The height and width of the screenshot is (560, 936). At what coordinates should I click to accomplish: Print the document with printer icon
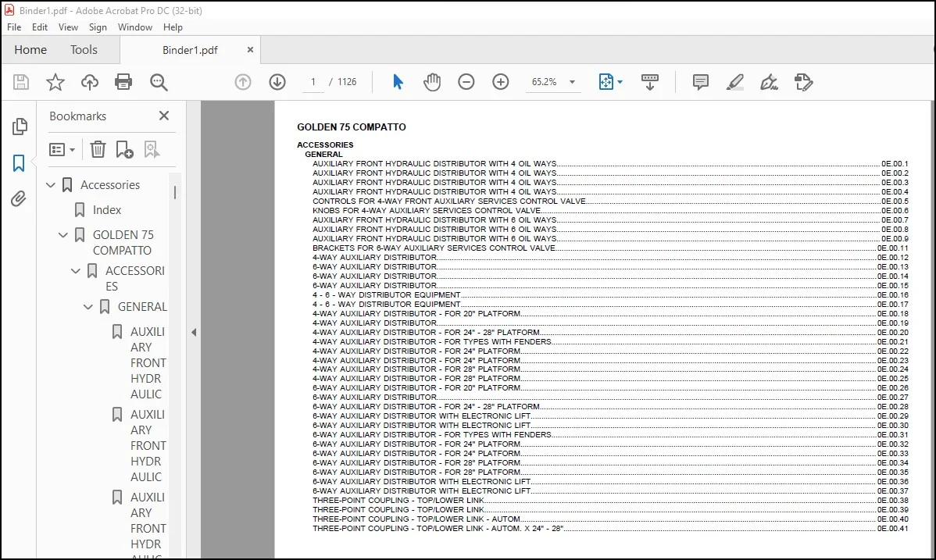[123, 82]
